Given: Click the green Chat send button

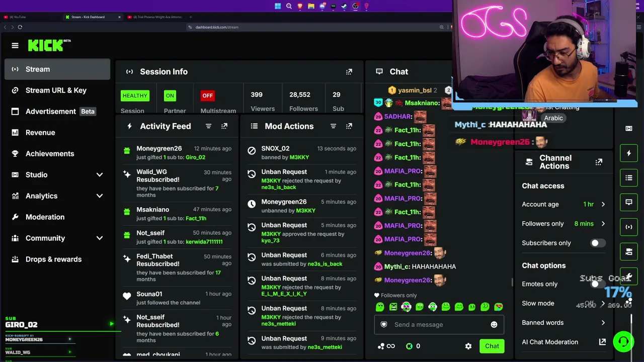Looking at the screenshot, I should pos(492,346).
